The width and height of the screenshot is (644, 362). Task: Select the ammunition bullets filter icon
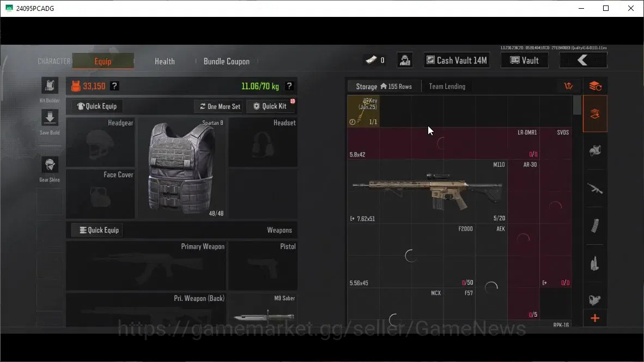(x=595, y=263)
